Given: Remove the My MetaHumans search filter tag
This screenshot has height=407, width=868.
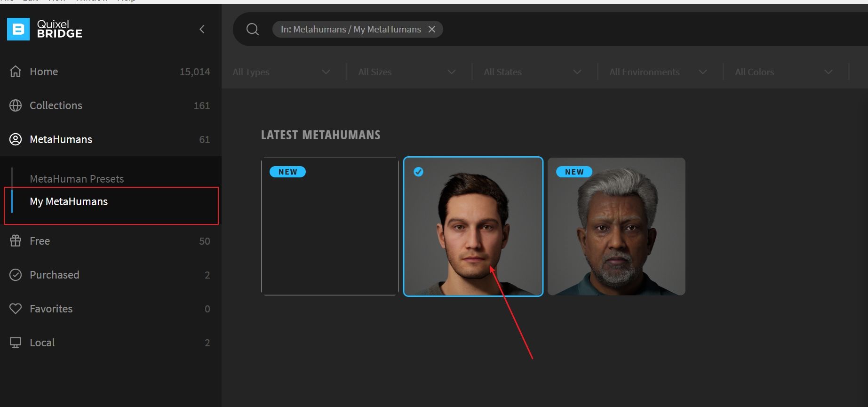Looking at the screenshot, I should [432, 29].
